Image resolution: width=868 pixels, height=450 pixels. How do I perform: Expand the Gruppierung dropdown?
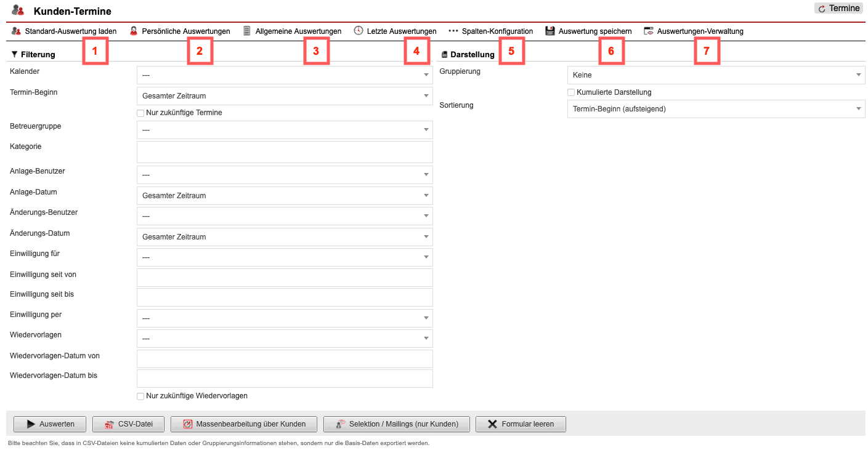tap(715, 75)
